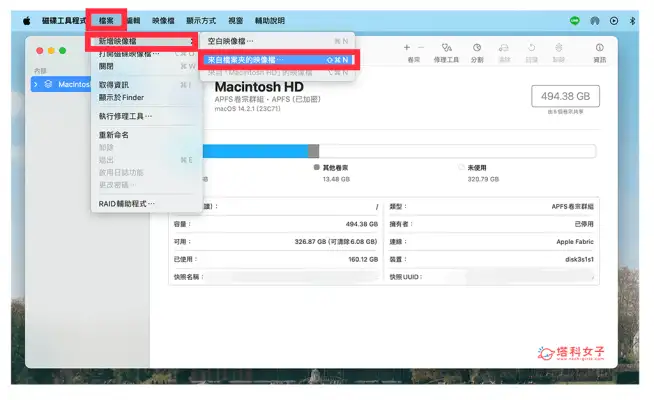Click the Macintosh HD volume stack icon in sidebar
The width and height of the screenshot is (654, 400).
[x=48, y=84]
